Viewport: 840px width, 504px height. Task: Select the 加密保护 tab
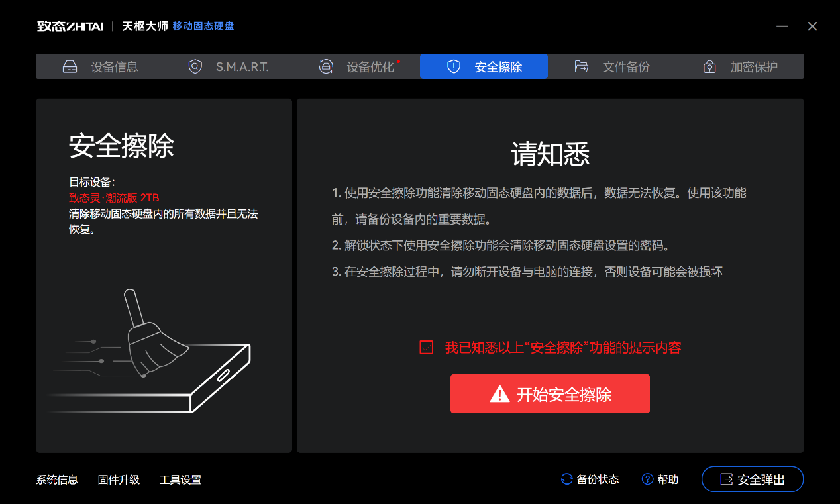coord(740,66)
